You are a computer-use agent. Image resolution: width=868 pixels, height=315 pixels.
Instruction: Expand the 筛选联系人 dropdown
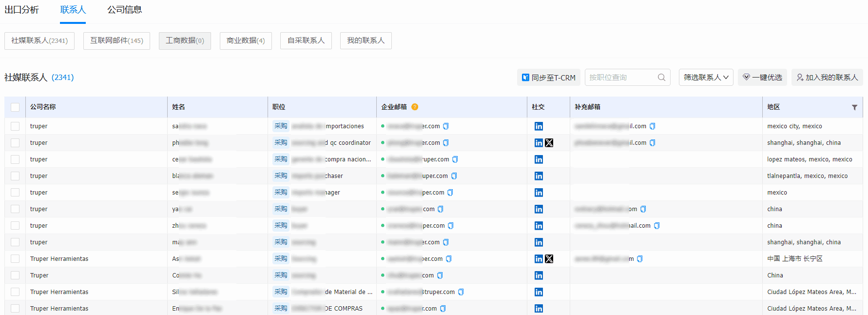click(706, 78)
